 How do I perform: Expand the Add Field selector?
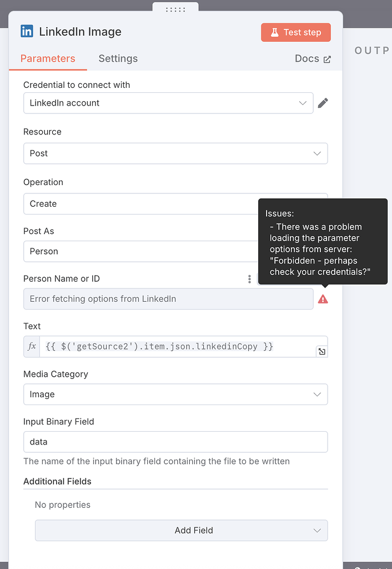pos(181,531)
